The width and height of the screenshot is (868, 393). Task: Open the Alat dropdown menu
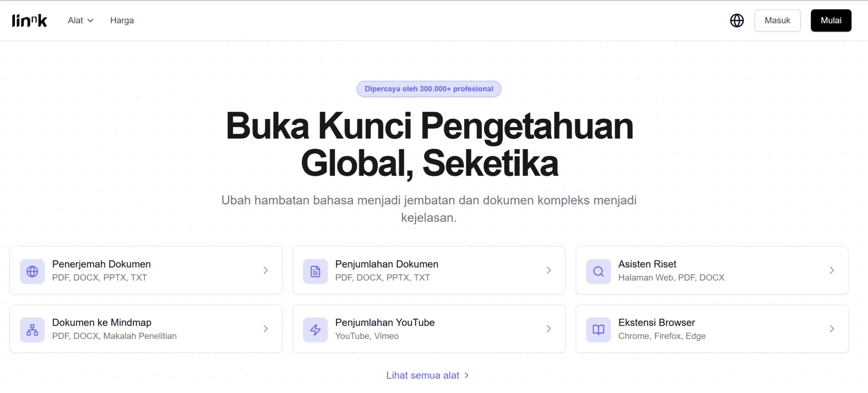tap(80, 20)
